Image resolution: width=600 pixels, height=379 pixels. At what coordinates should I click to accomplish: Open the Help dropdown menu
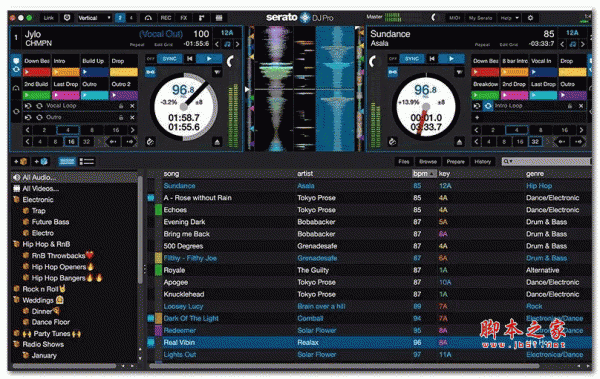click(x=509, y=18)
